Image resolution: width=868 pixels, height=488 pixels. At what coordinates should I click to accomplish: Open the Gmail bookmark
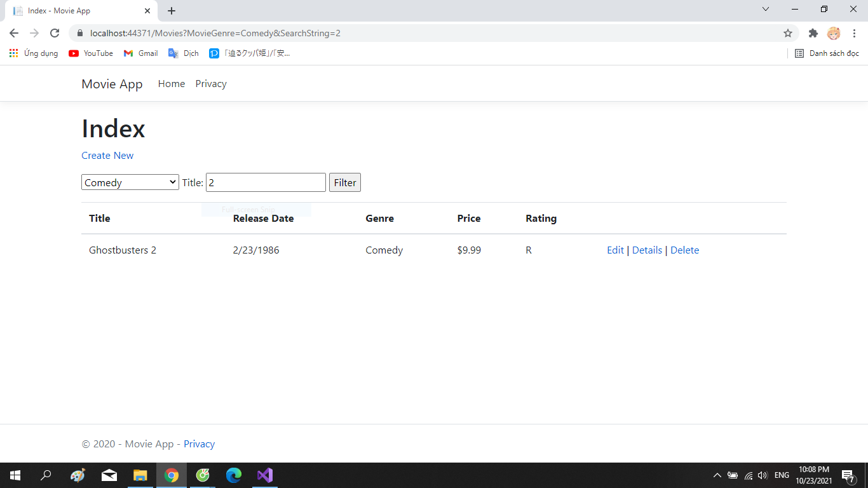pos(140,53)
